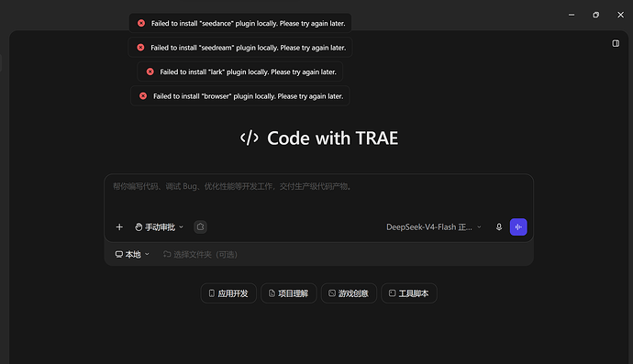Click into the prompt text input area

(319, 196)
